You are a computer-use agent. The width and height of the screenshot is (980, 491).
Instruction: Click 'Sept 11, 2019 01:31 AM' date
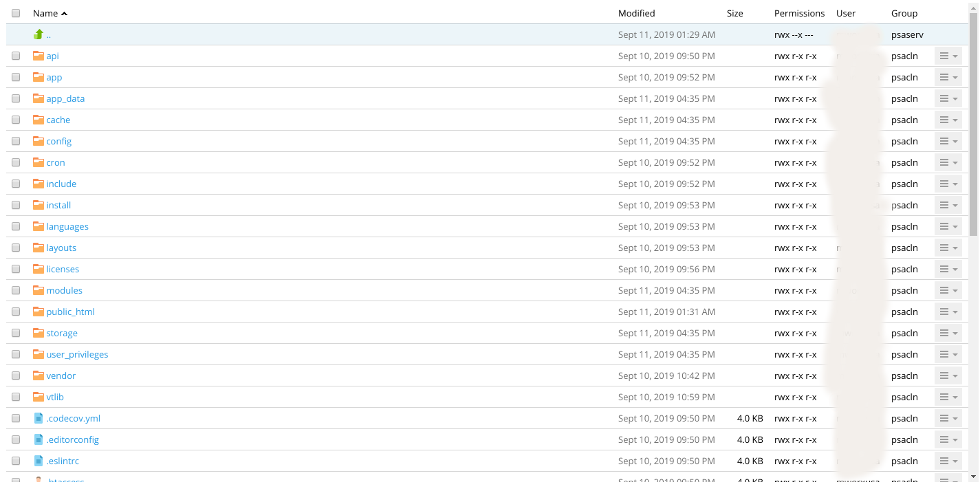coord(666,312)
